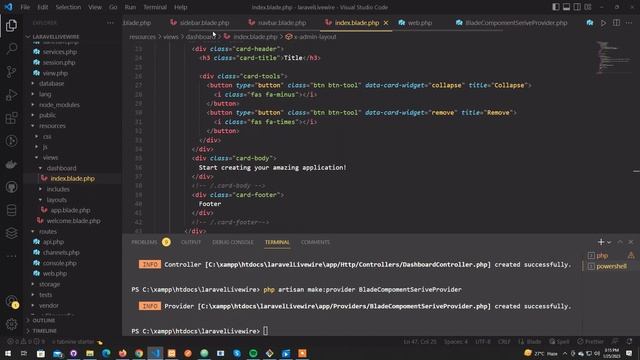Open the Docker view in activity bar
Image resolution: width=640 pixels, height=360 pixels.
11,164
